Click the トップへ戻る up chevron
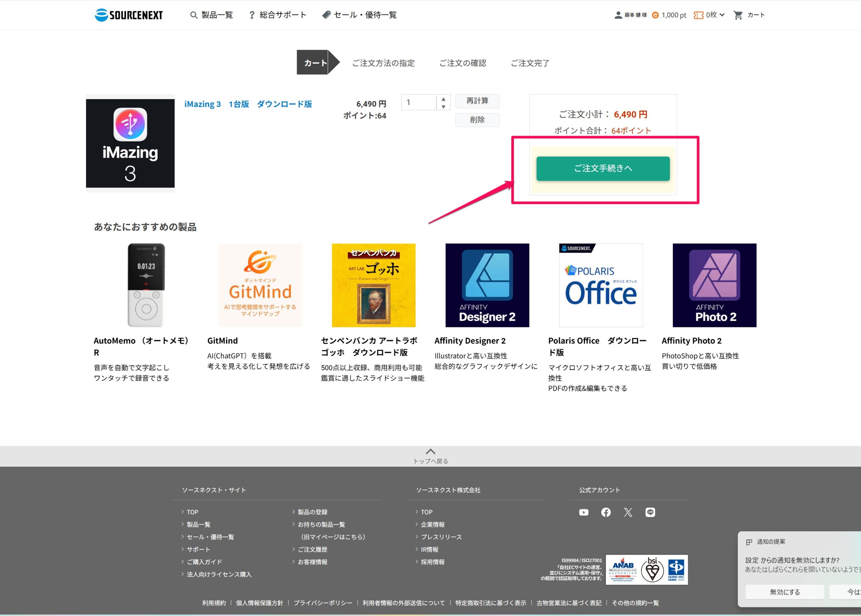This screenshot has height=616, width=861. click(x=430, y=451)
